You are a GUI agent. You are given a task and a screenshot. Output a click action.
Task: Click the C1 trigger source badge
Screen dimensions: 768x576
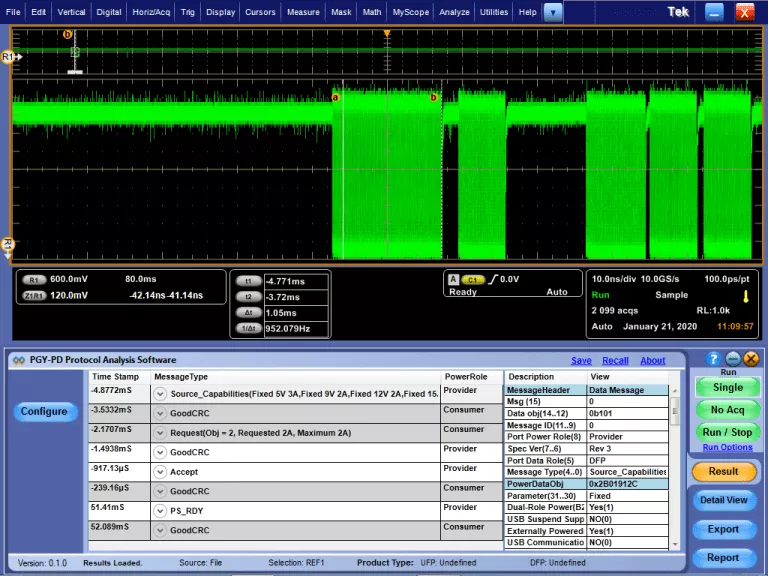pyautogui.click(x=473, y=280)
